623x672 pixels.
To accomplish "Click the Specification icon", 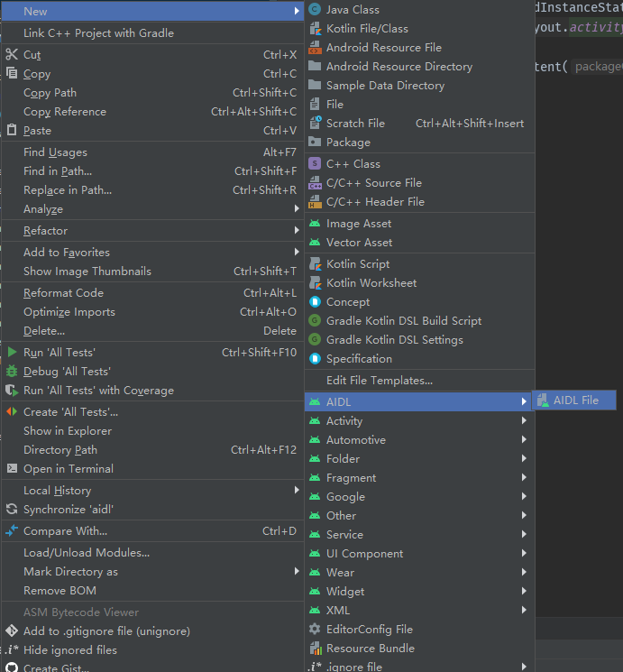I will [315, 358].
